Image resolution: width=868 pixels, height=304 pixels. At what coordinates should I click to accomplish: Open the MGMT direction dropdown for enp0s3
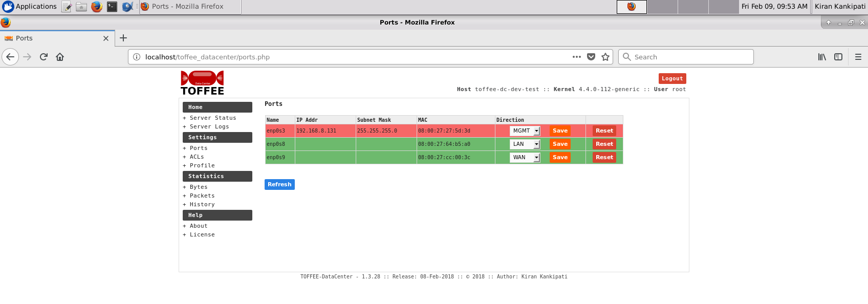tap(525, 131)
